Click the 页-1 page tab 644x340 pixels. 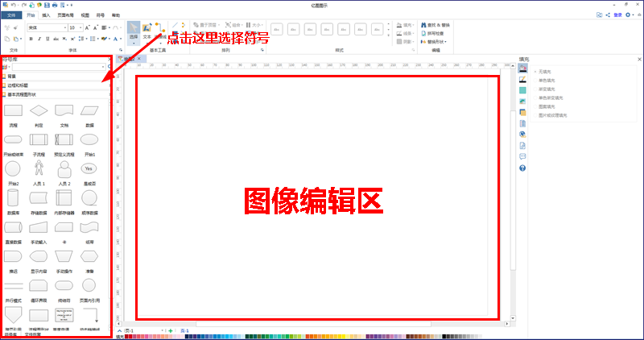pos(184,331)
